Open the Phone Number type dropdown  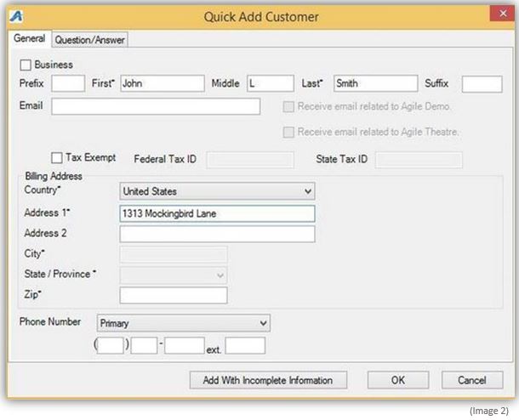pyautogui.click(x=184, y=323)
